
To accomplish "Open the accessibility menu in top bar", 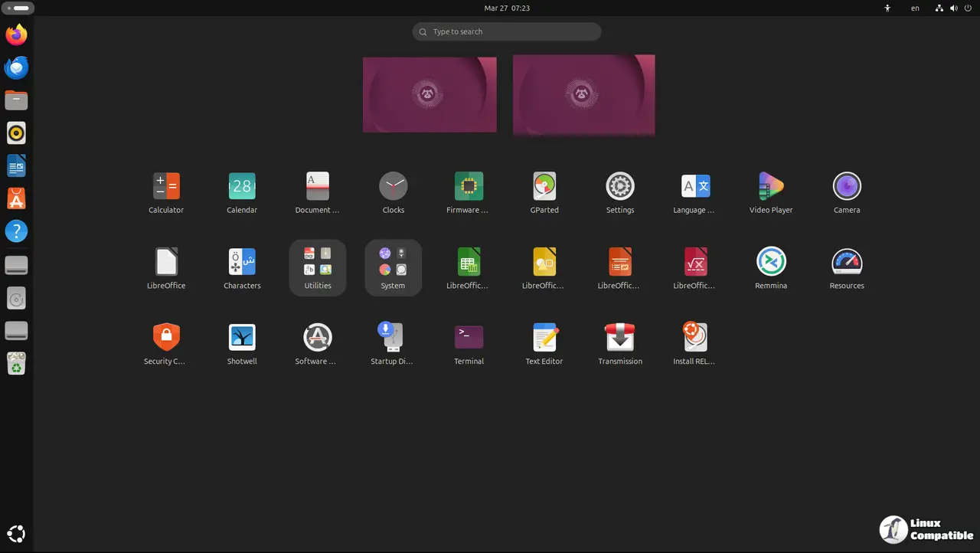I will (x=887, y=8).
